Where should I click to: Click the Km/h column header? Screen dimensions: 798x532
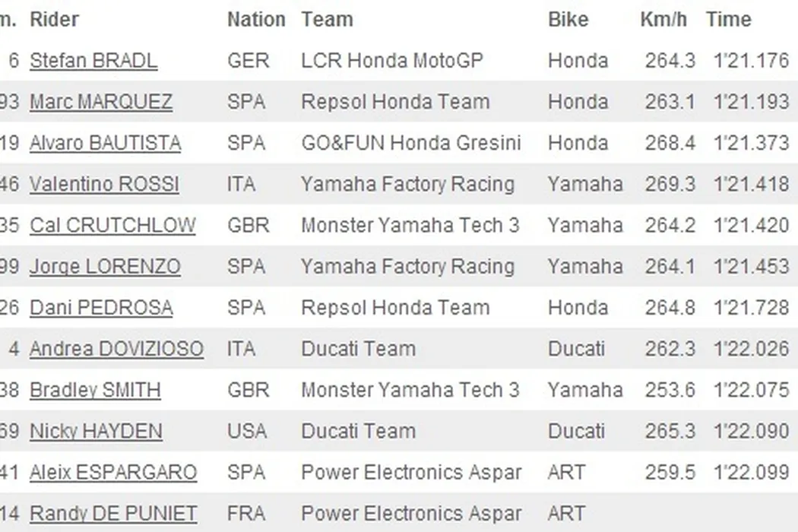(x=663, y=19)
